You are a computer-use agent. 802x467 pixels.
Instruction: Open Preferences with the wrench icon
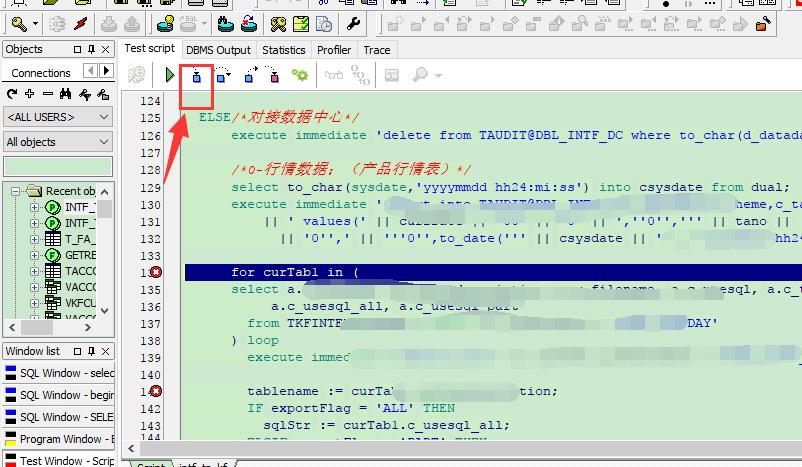click(x=353, y=24)
